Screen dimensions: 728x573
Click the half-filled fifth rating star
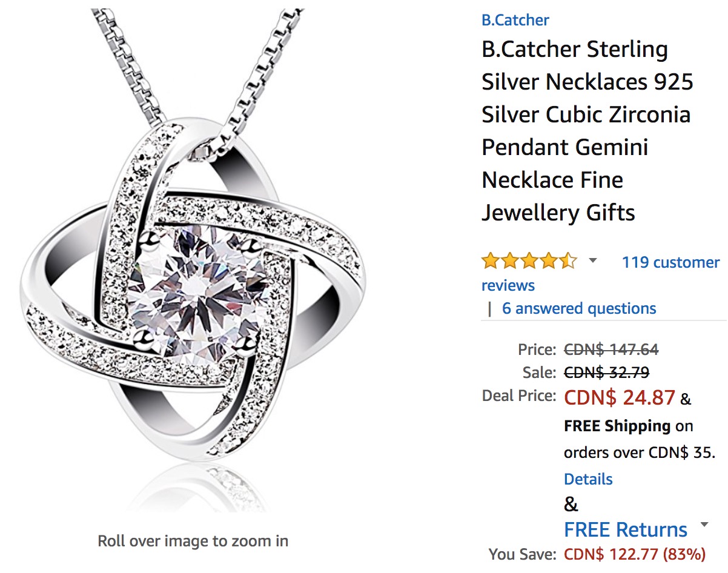pyautogui.click(x=568, y=262)
